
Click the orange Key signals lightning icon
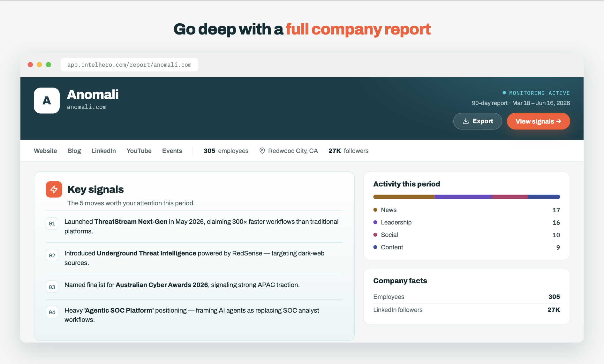(54, 189)
